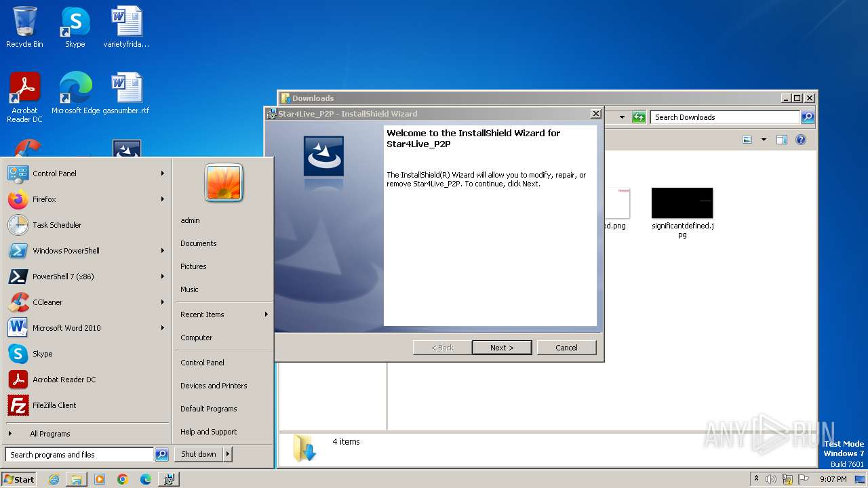Expand the Control Panel submenu arrow
This screenshot has width=868, height=488.
[163, 174]
